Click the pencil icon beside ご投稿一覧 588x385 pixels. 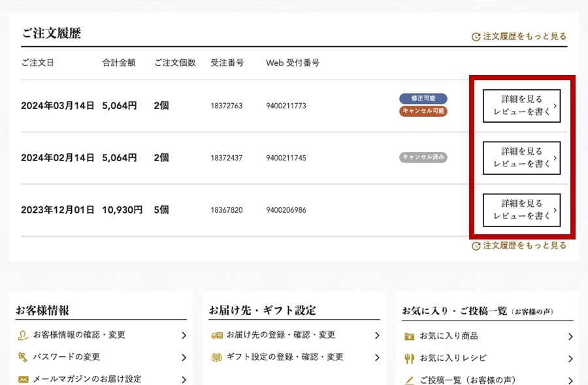tap(410, 380)
